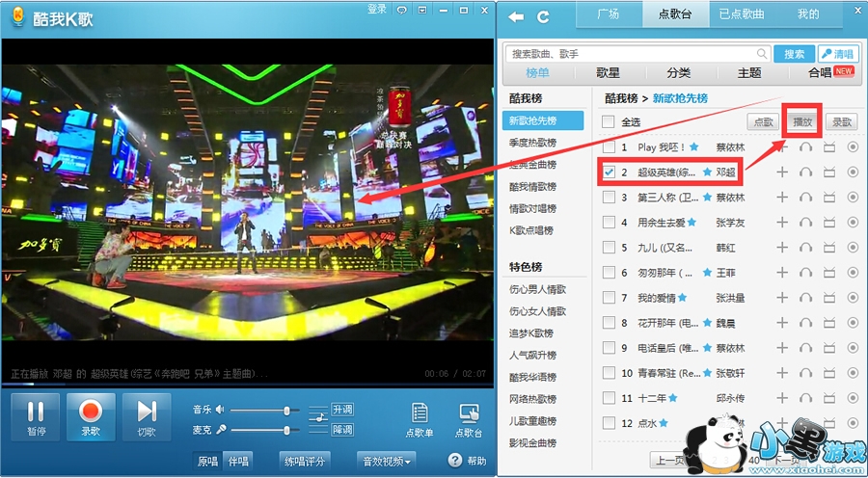This screenshot has height=478, width=868.
Task: Click the 清唱 button
Action: [838, 54]
